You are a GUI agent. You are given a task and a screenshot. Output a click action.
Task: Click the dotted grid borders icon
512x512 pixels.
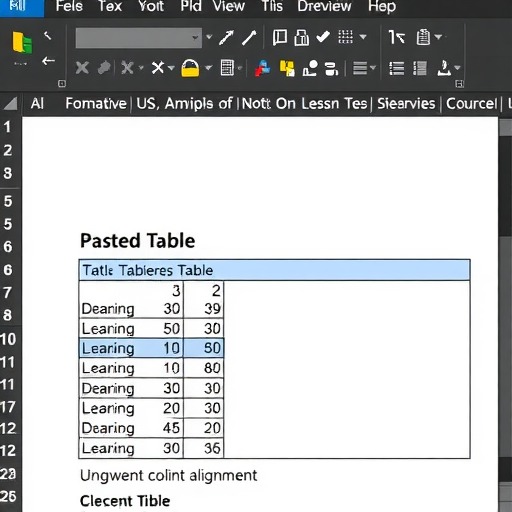click(346, 37)
